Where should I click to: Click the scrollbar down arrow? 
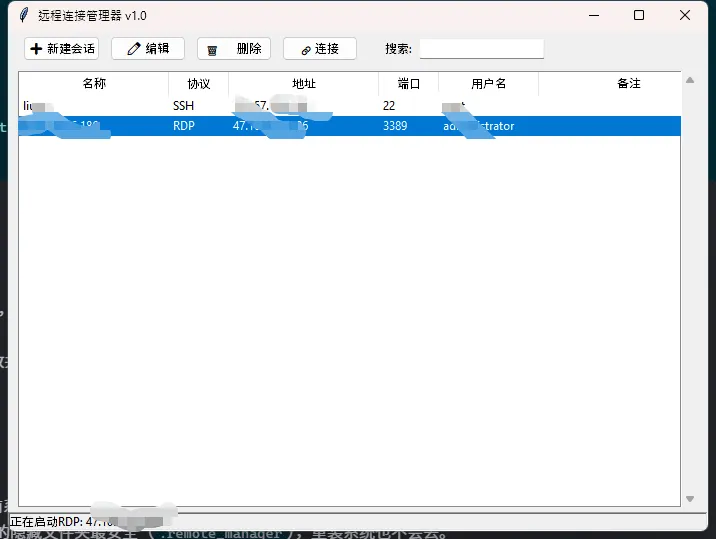click(x=689, y=498)
